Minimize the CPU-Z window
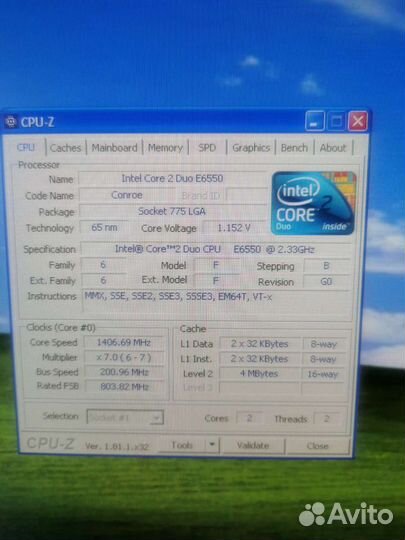The image size is (405, 540). click(314, 121)
